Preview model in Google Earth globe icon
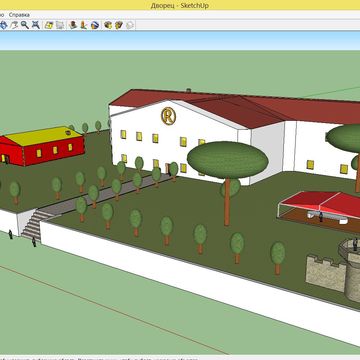The width and height of the screenshot is (360, 360). [x=95, y=25]
